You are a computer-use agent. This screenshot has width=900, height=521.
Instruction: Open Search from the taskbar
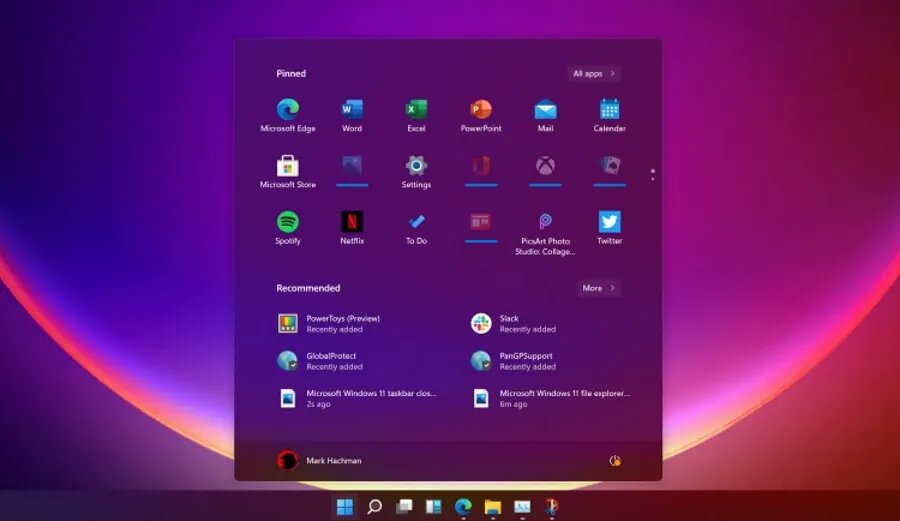click(374, 507)
